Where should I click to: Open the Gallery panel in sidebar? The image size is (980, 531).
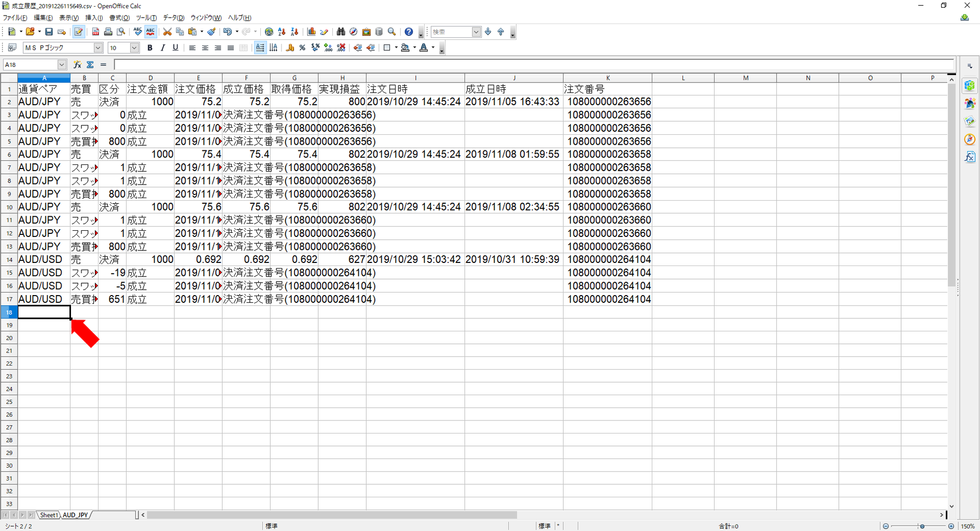[970, 121]
